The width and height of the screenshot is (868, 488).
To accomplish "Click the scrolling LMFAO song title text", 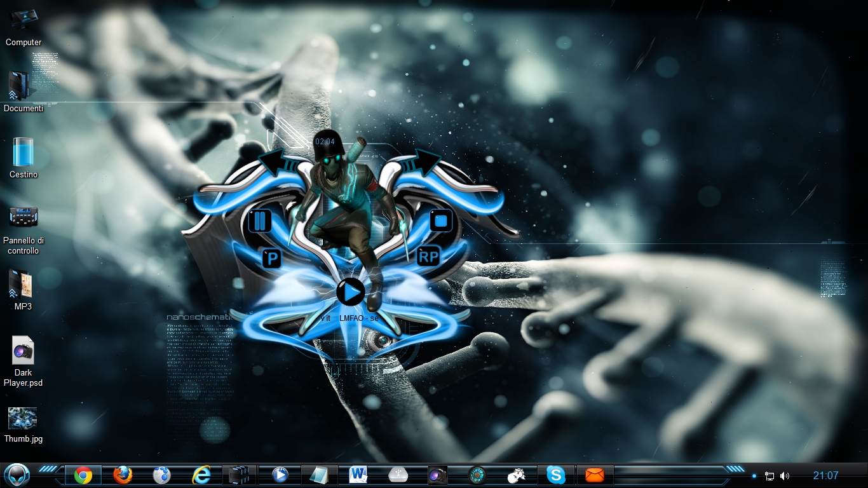I will coord(351,318).
